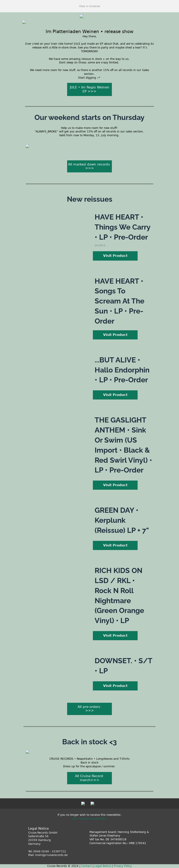Visit product for Rich Kids On LSD

(115, 636)
